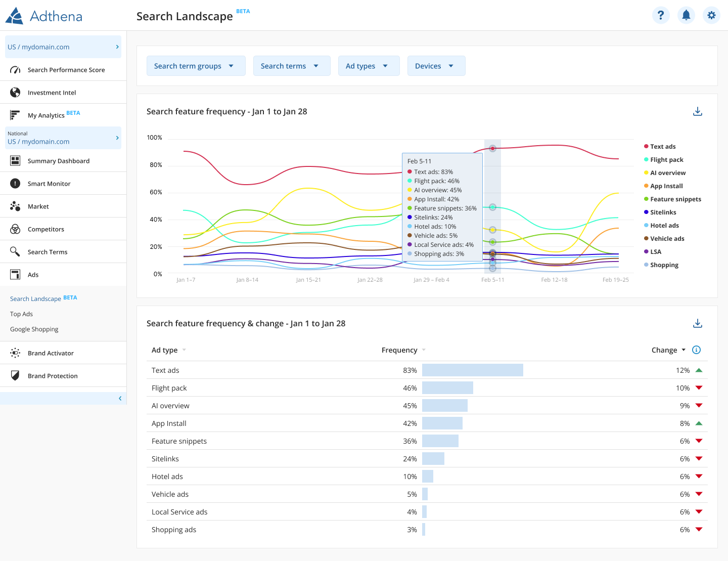Image resolution: width=728 pixels, height=561 pixels.
Task: Click the Change column info icon
Action: pyautogui.click(x=696, y=350)
